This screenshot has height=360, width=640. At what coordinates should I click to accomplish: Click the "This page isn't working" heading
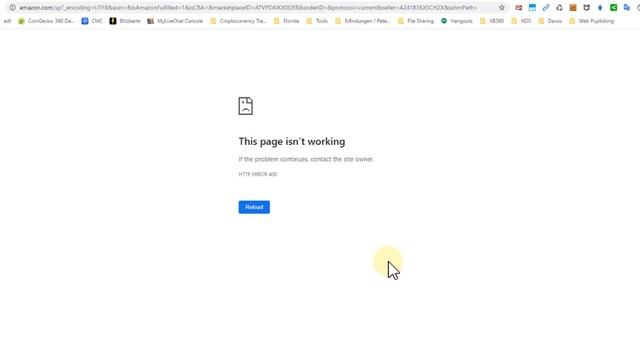tap(292, 141)
